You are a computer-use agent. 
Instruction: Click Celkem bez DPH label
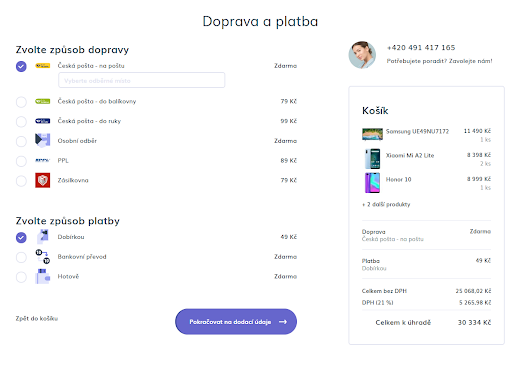pos(384,291)
